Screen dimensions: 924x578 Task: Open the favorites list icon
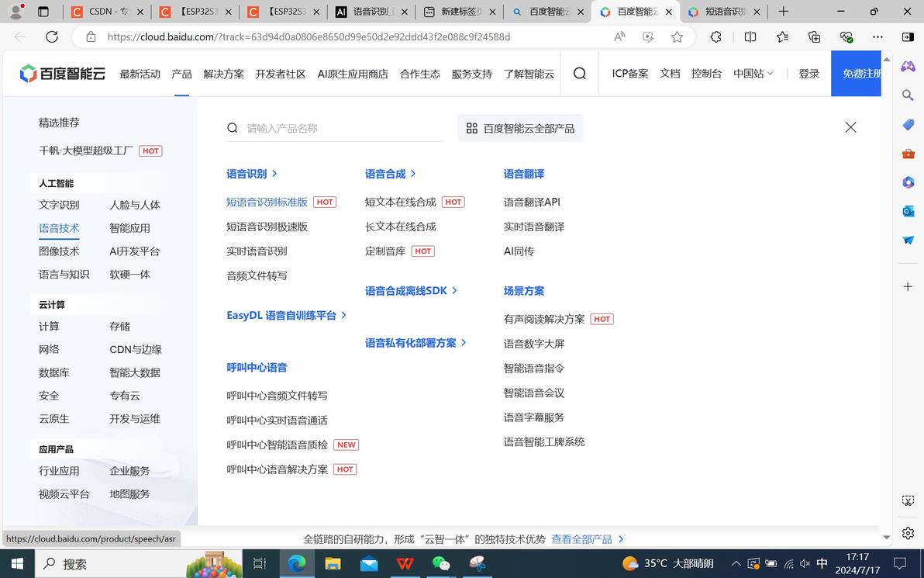[x=782, y=36]
